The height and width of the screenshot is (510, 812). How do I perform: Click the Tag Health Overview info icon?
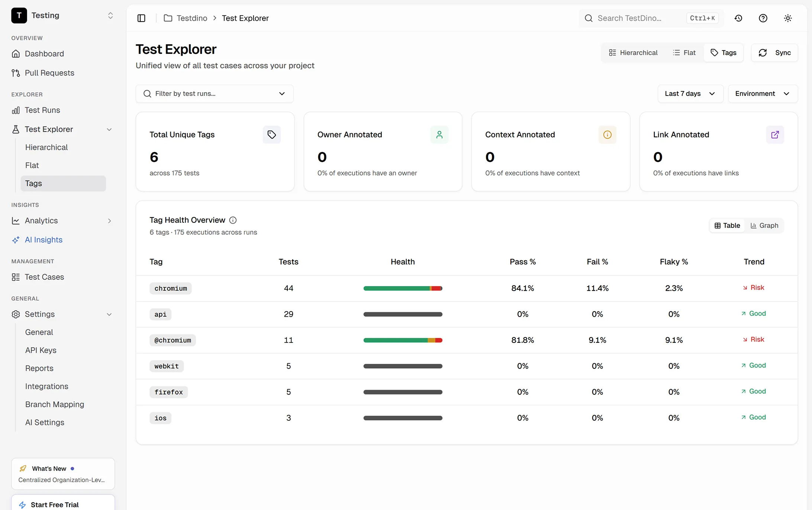[x=233, y=220]
